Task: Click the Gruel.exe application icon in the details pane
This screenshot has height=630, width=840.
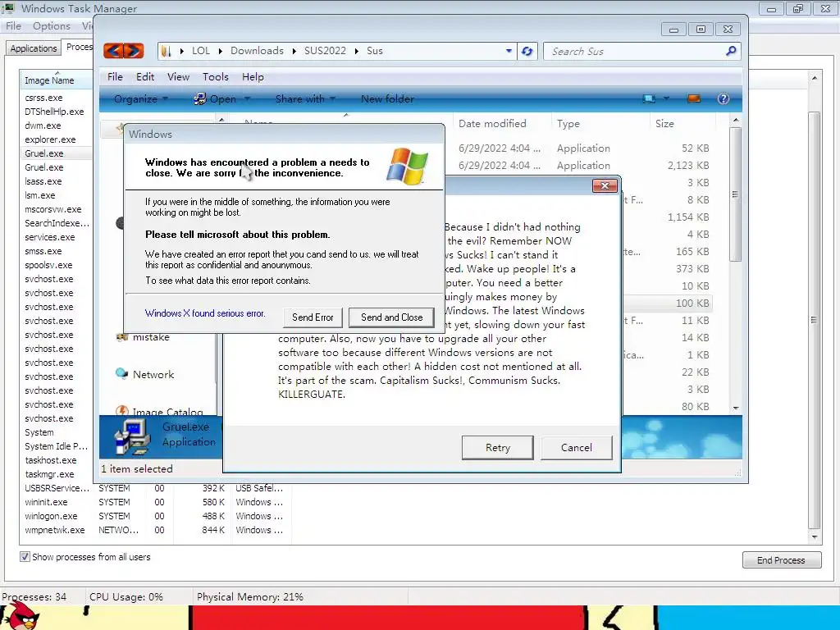Action: (x=132, y=436)
